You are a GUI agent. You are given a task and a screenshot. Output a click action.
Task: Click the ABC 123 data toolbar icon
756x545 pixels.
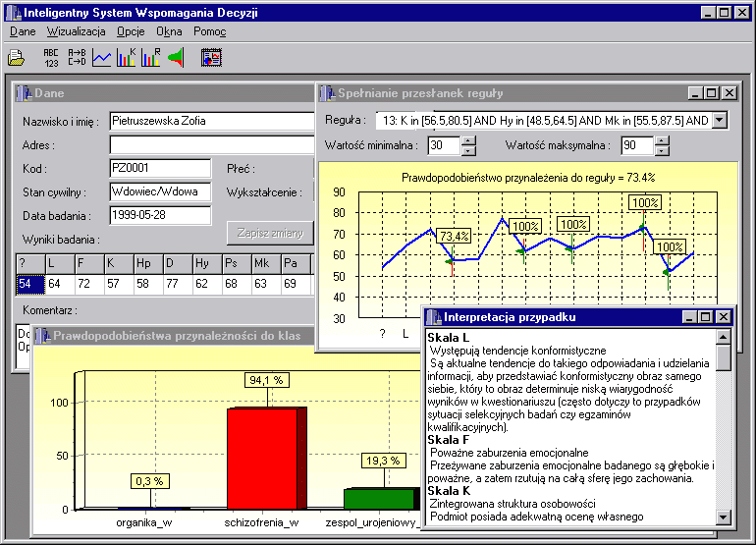pos(51,58)
